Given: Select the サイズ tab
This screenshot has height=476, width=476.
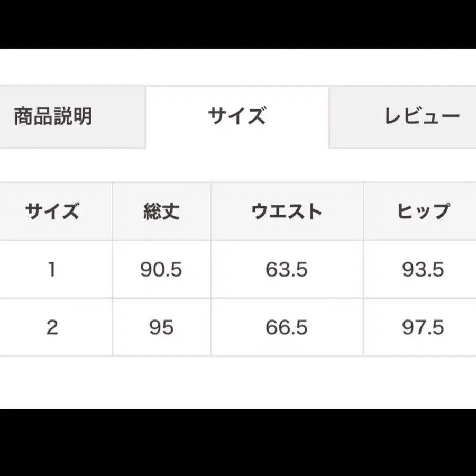Looking at the screenshot, I should 236,116.
